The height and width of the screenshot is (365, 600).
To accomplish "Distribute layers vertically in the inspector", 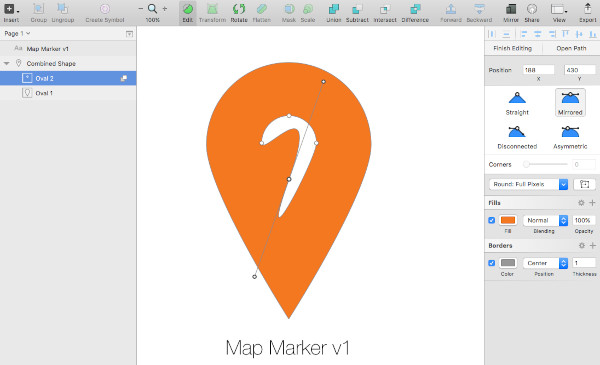I will point(506,34).
